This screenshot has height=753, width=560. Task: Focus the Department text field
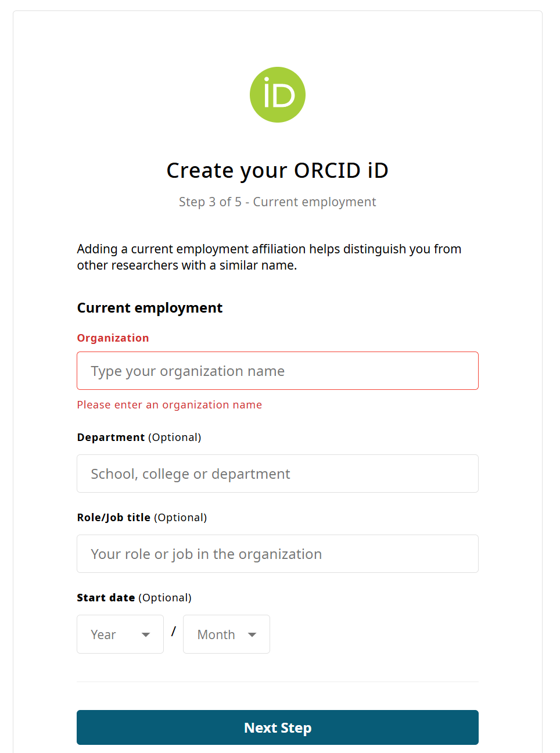(x=278, y=474)
